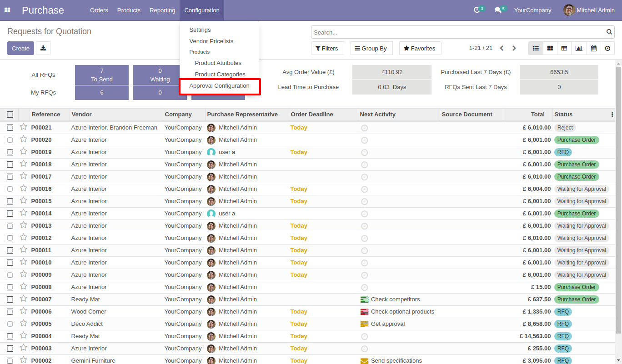Image resolution: width=622 pixels, height=364 pixels.
Task: Tick the checkbox for P00006
Action: click(10, 312)
